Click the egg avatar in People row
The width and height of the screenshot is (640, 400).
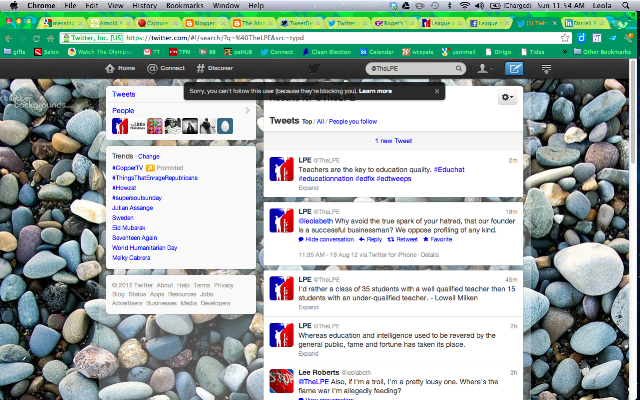pyautogui.click(x=225, y=126)
